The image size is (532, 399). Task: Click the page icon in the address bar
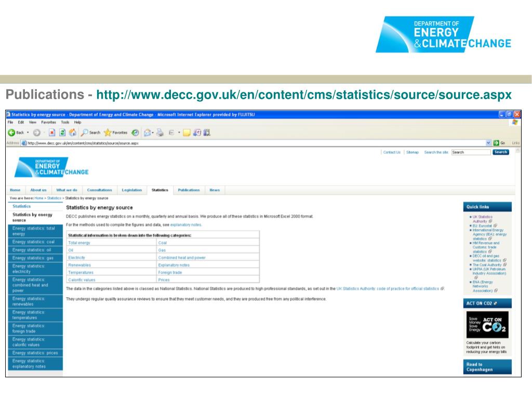click(24, 143)
